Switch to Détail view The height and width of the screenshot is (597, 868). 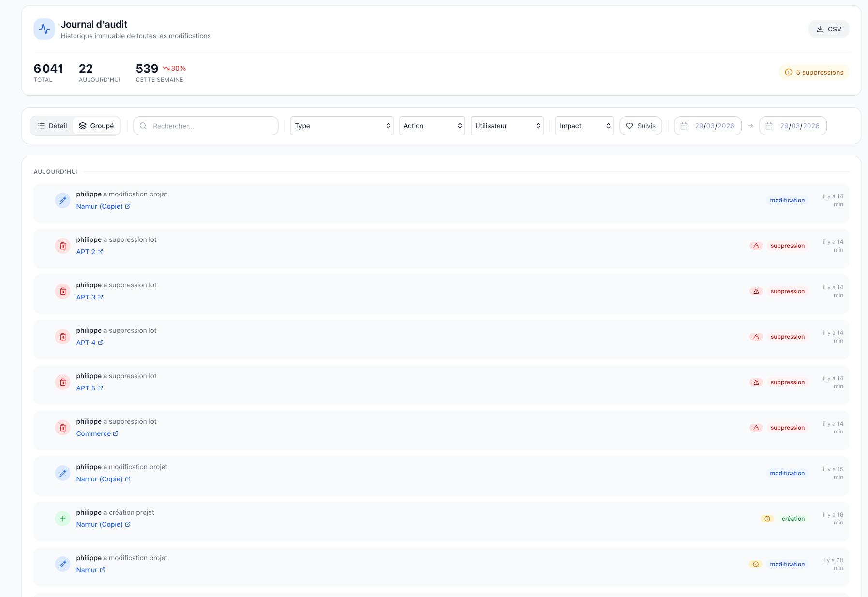coord(52,126)
